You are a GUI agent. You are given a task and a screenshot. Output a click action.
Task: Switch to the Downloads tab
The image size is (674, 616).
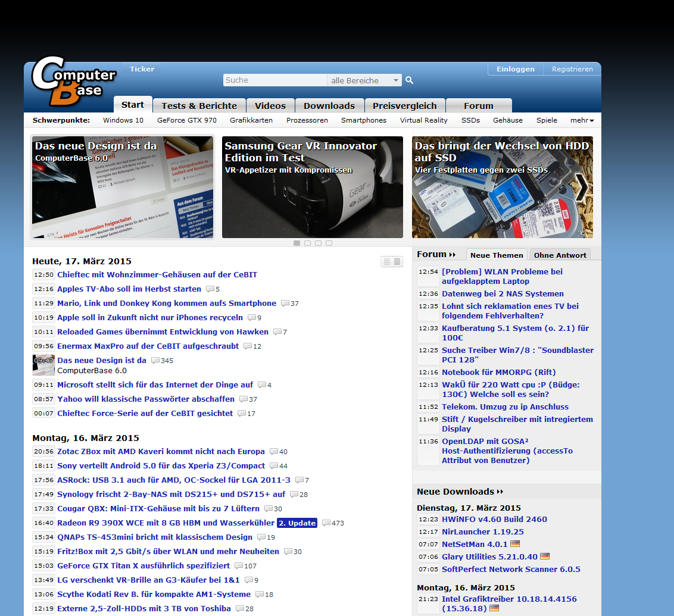329,106
